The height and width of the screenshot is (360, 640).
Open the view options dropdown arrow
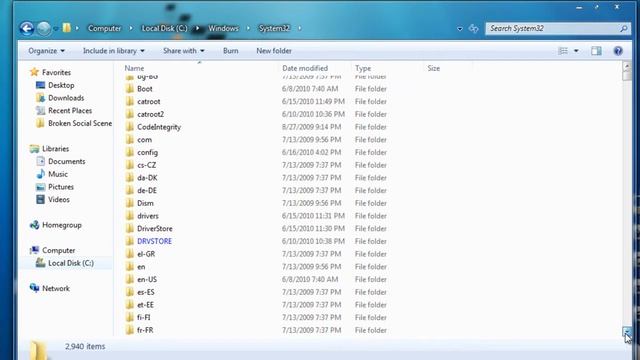click(576, 51)
